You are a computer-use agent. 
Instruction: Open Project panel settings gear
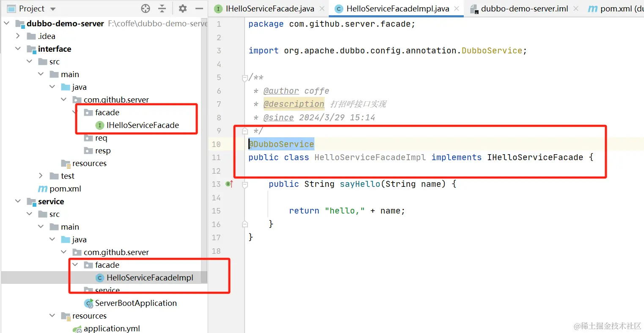pos(183,8)
